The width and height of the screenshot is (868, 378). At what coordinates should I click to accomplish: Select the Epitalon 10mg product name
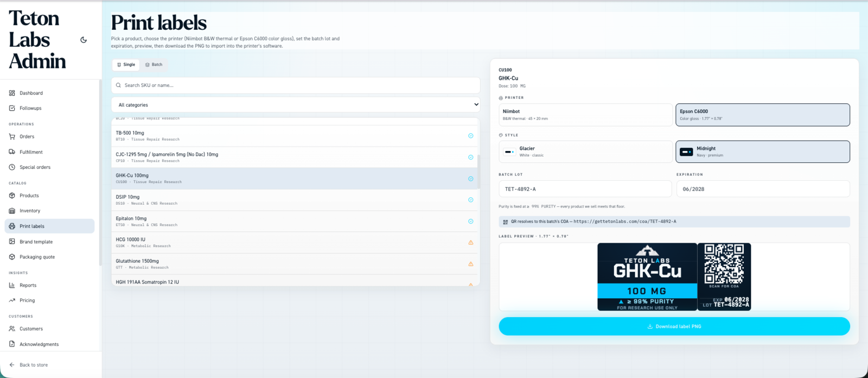point(131,218)
